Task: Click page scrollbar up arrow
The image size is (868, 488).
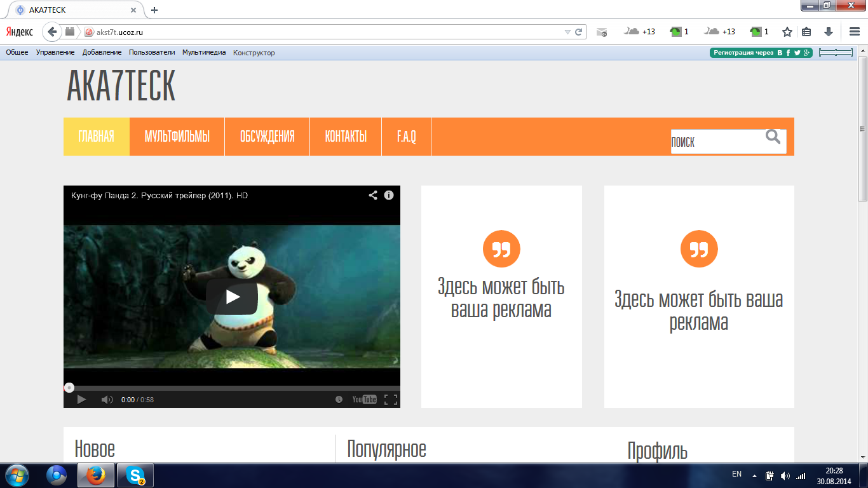Action: (x=862, y=50)
